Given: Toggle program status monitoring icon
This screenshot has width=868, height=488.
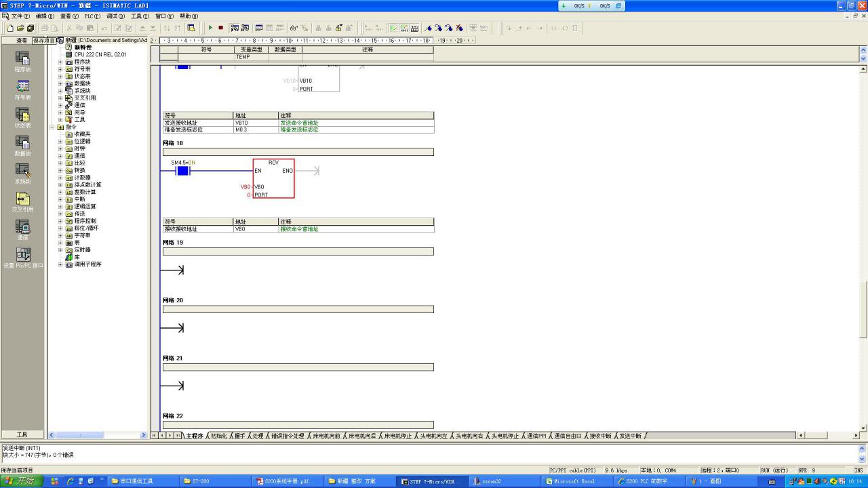Looking at the screenshot, I should pyautogui.click(x=235, y=28).
